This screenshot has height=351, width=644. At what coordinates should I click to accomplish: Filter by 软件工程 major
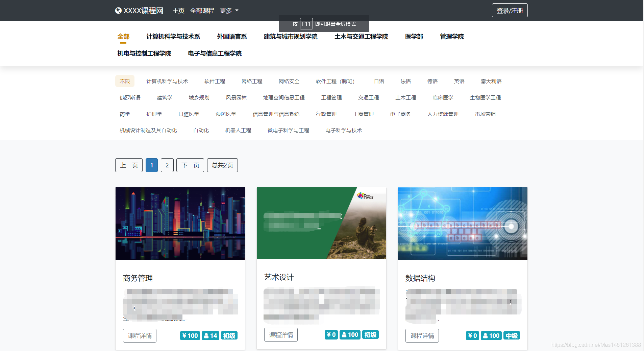[x=215, y=81]
